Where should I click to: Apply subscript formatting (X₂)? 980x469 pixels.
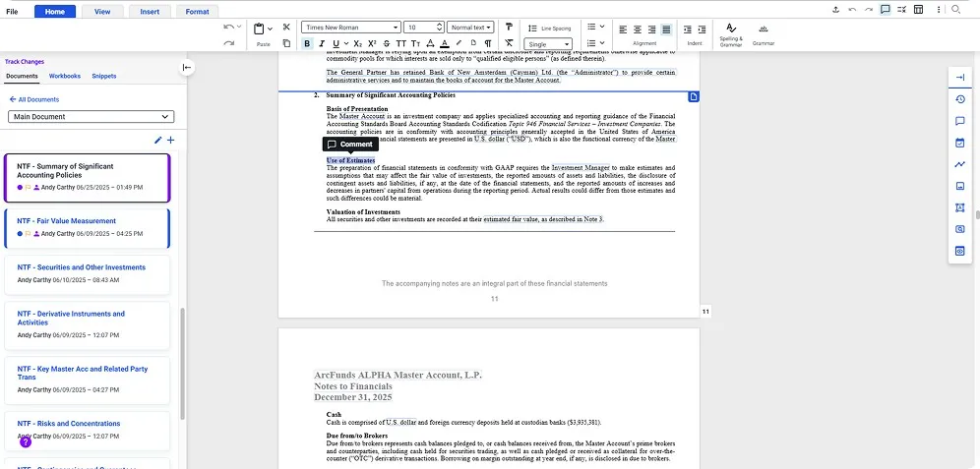(357, 43)
